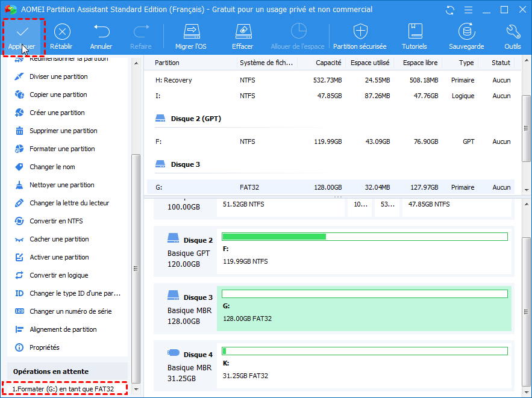Select Copier une partition
532x398 pixels.
(58, 95)
